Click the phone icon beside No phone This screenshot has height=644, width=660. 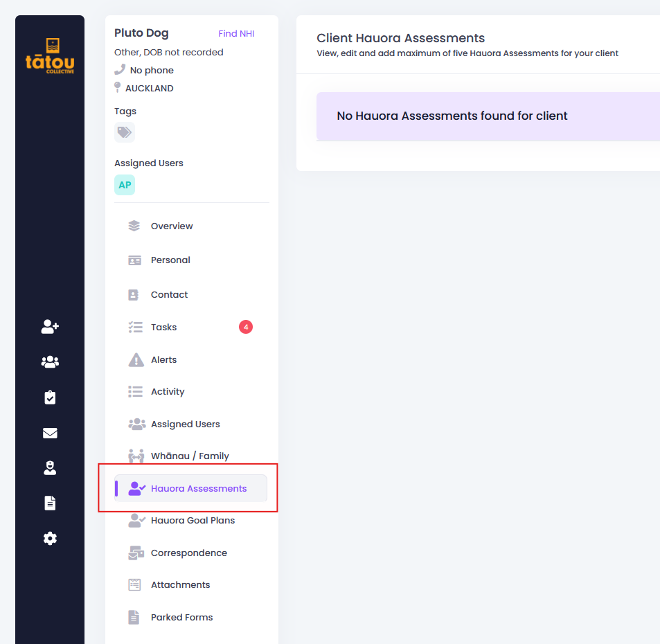[x=120, y=69]
